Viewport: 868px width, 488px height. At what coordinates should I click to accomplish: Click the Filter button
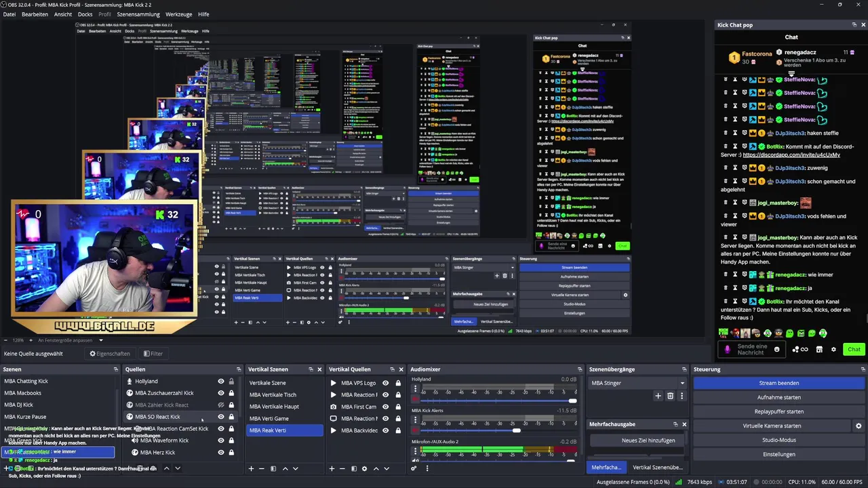153,354
